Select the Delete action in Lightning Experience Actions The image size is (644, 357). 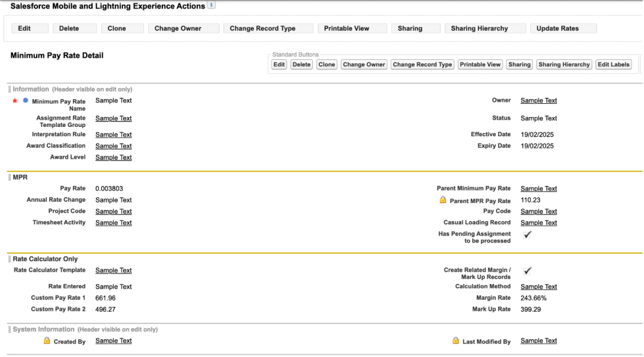(x=75, y=28)
